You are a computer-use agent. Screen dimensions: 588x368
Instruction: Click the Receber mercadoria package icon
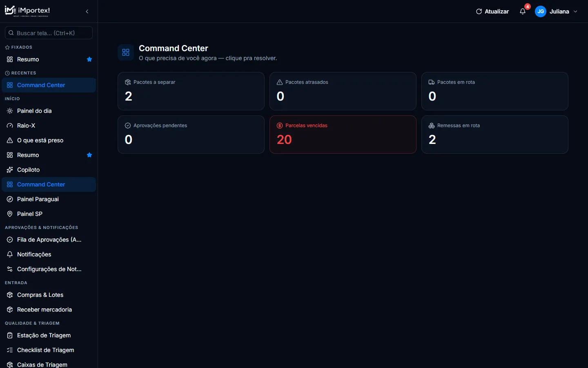click(x=10, y=310)
